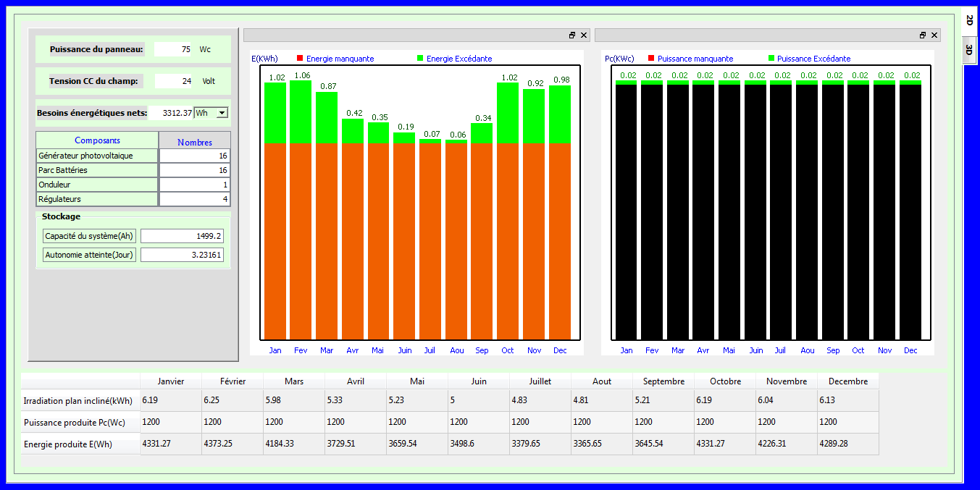Click the Janvier column header
Viewport: 980px width, 490px height.
click(171, 381)
